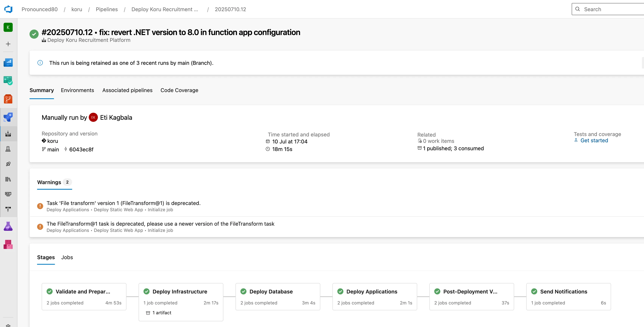Open the Deployment groups sidebar icon
This screenshot has width=644, height=327.
click(8, 209)
